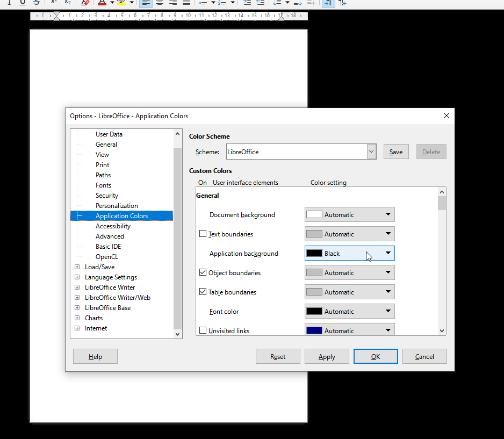This screenshot has width=504, height=439.
Task: Uncheck the Object boundaries checkbox
Action: [203, 273]
